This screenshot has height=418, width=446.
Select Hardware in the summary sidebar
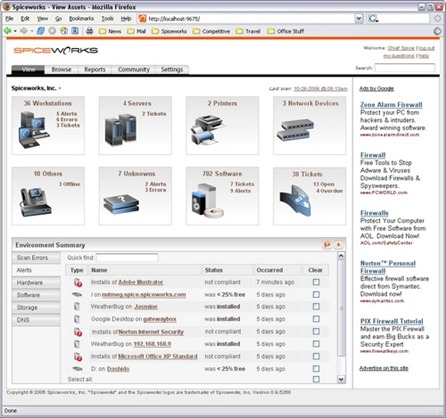point(36,283)
